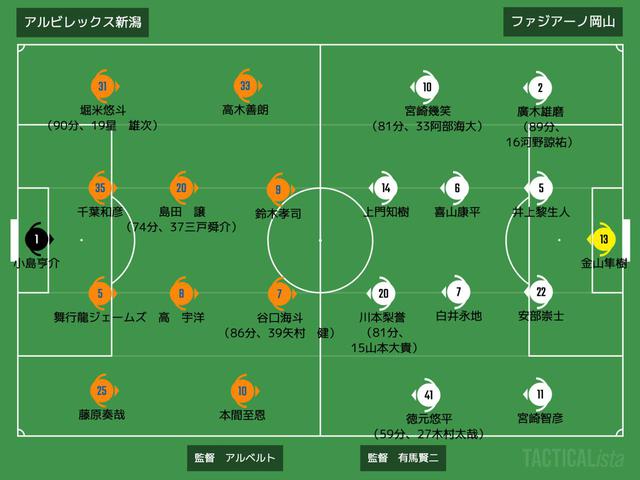Click white marker 10 宮崎幾笑

[426, 87]
